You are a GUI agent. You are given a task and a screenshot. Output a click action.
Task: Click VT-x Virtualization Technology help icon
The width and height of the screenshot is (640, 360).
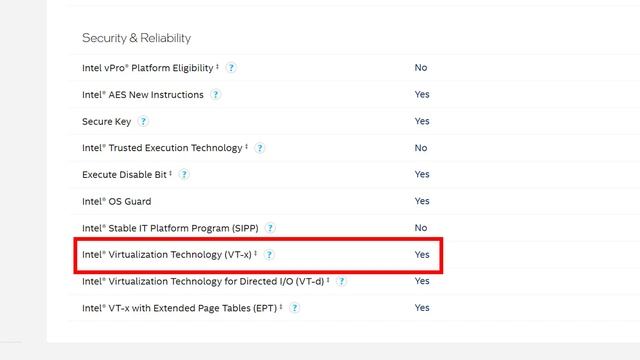pyautogui.click(x=269, y=255)
